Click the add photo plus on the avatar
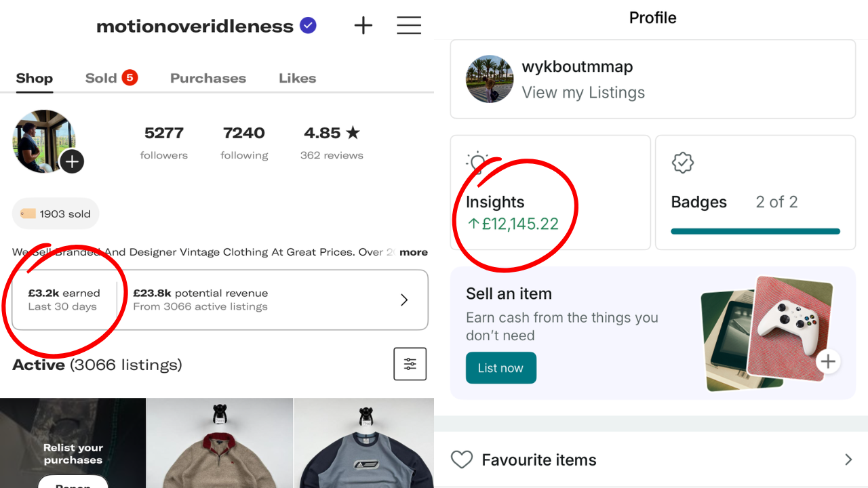The image size is (868, 488). click(72, 161)
